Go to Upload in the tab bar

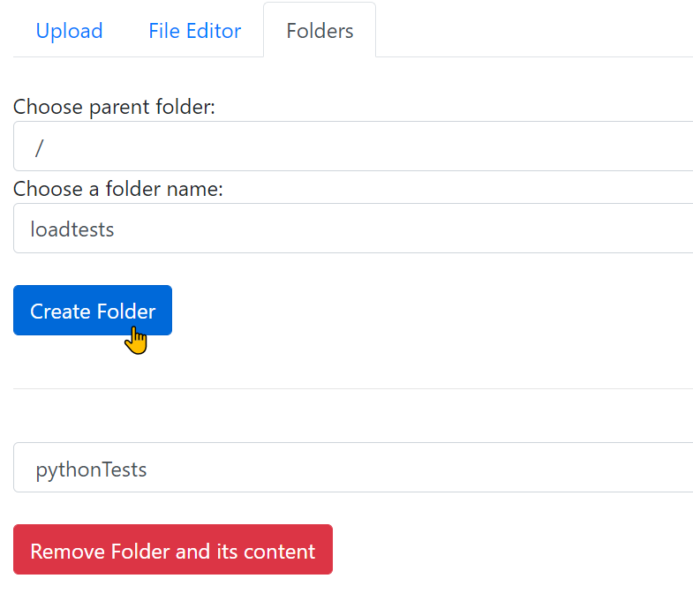coord(70,31)
